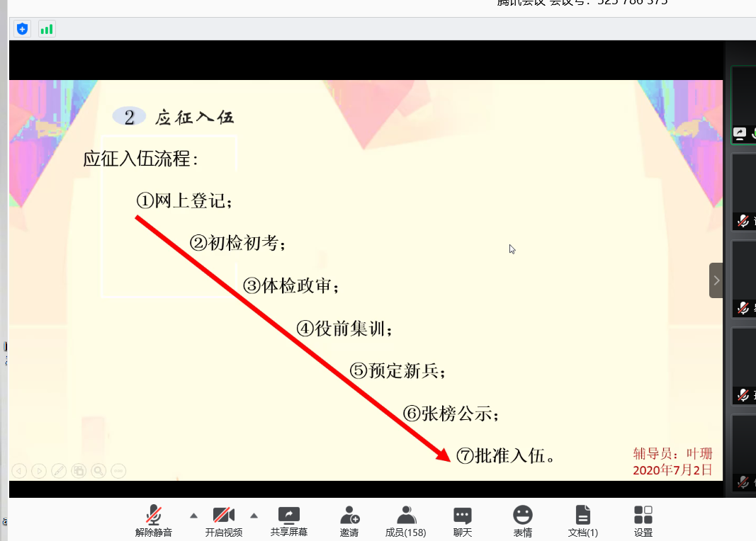Open video options arrow beside 开启视频
The height and width of the screenshot is (541, 756).
[x=254, y=515]
